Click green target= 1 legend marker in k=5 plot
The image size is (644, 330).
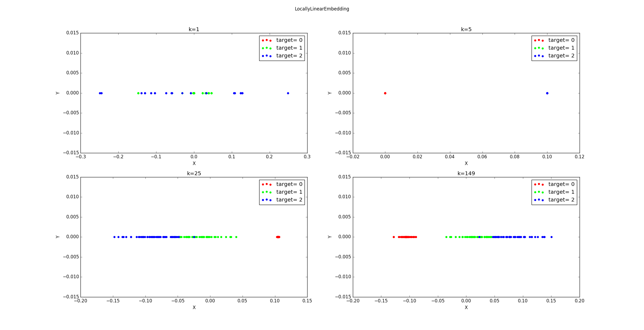(x=539, y=48)
